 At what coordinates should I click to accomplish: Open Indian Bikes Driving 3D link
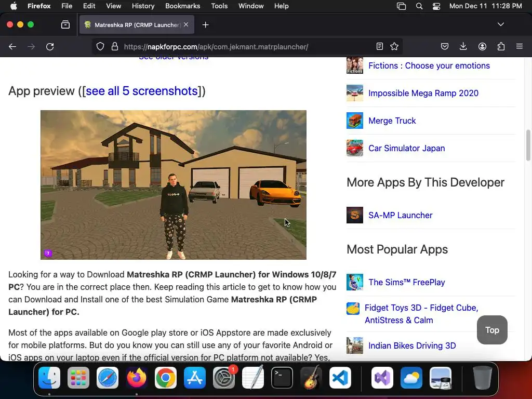click(412, 345)
